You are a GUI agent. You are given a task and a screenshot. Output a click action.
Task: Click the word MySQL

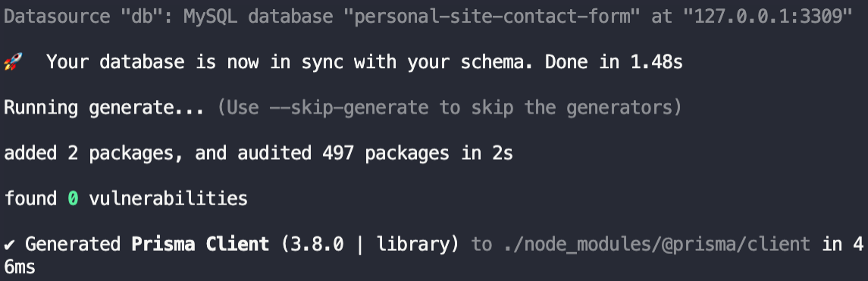pyautogui.click(x=210, y=17)
